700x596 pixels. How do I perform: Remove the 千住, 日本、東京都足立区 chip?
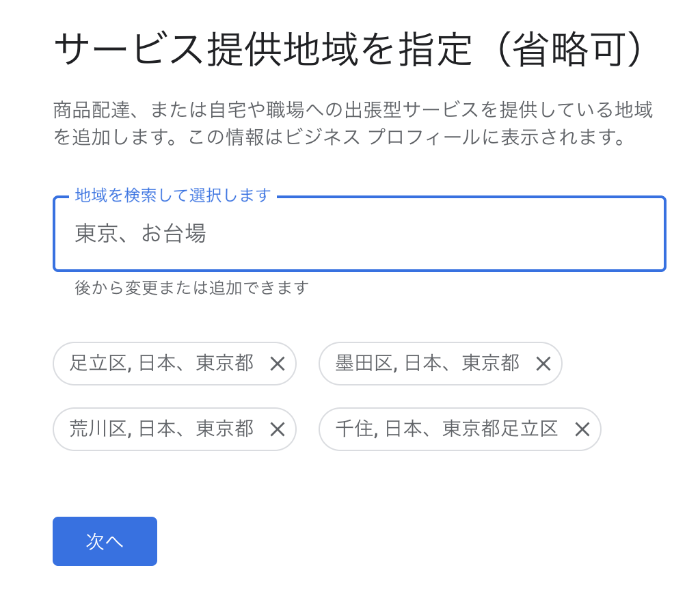pos(582,429)
